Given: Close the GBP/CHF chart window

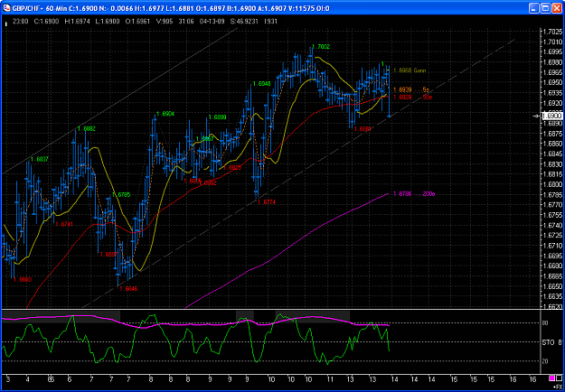Looking at the screenshot, I should [x=557, y=9].
